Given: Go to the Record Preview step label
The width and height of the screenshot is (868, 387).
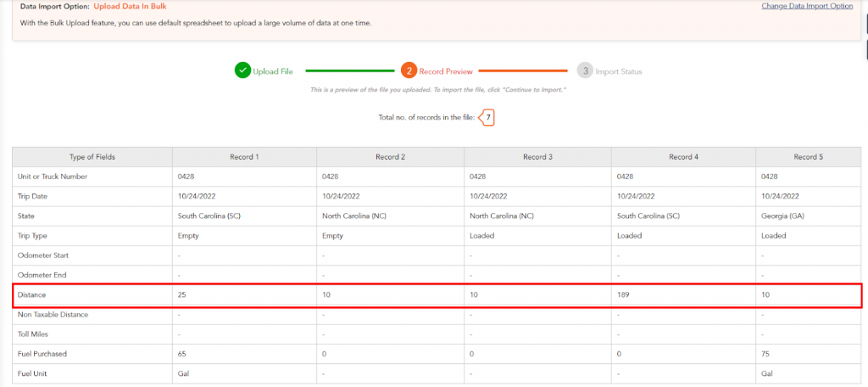Looking at the screenshot, I should (x=446, y=71).
